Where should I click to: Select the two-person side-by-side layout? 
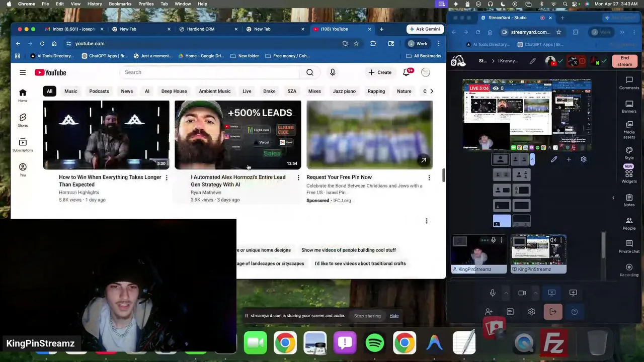pyautogui.click(x=521, y=159)
